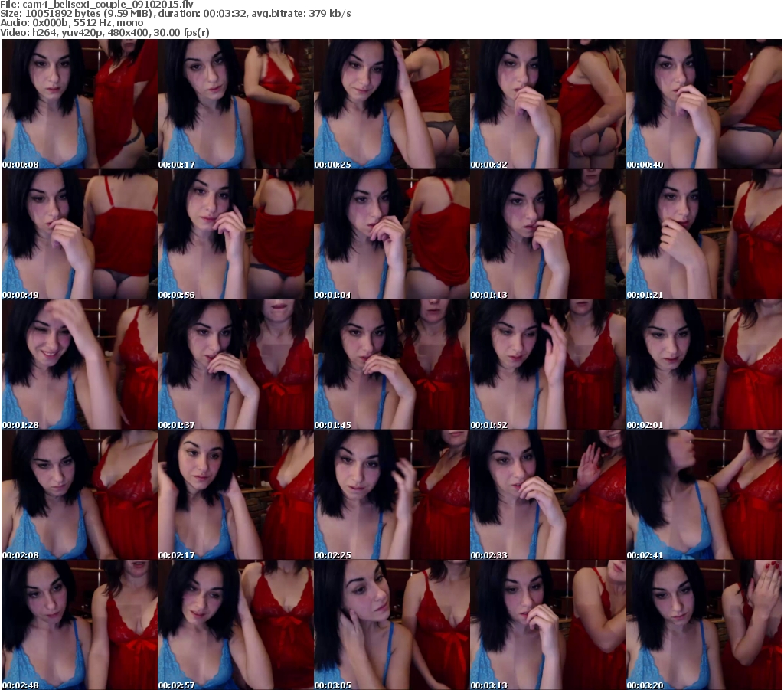Click the Video: h264, yuv420p, 480x400 line
784x690 pixels.
(104, 32)
